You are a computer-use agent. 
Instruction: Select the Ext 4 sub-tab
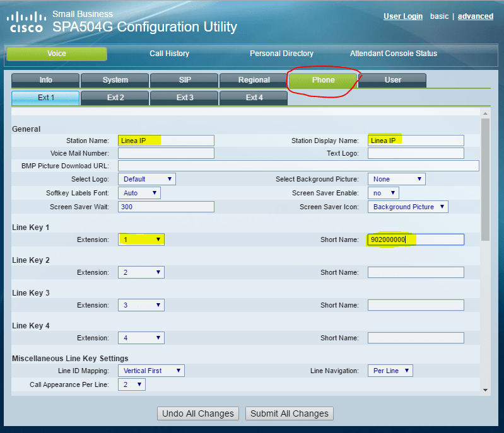point(254,98)
